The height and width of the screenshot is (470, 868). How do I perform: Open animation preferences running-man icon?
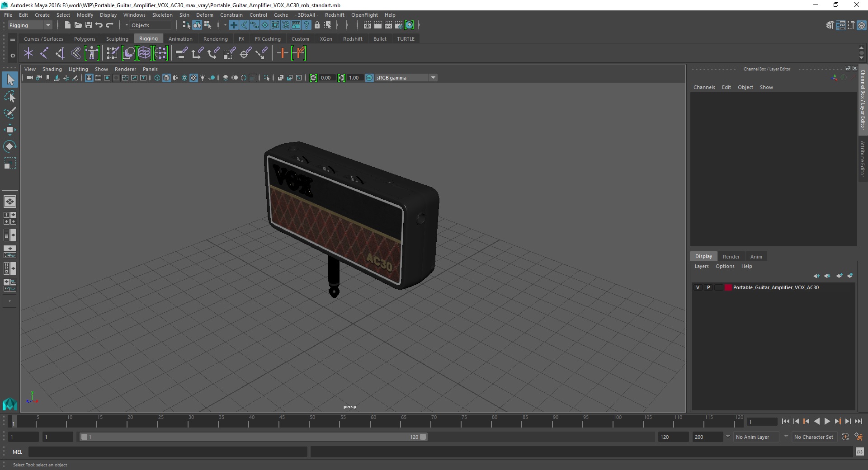pyautogui.click(x=859, y=437)
